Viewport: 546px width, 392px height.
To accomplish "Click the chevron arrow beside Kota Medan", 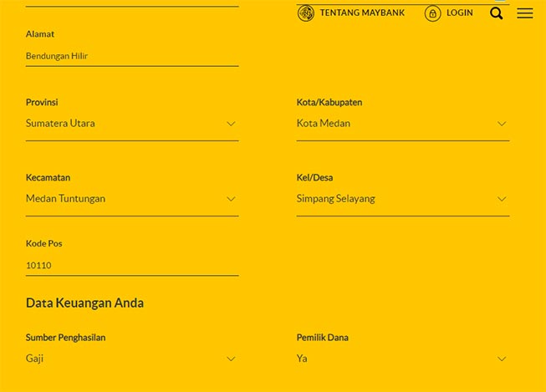I will click(x=502, y=124).
